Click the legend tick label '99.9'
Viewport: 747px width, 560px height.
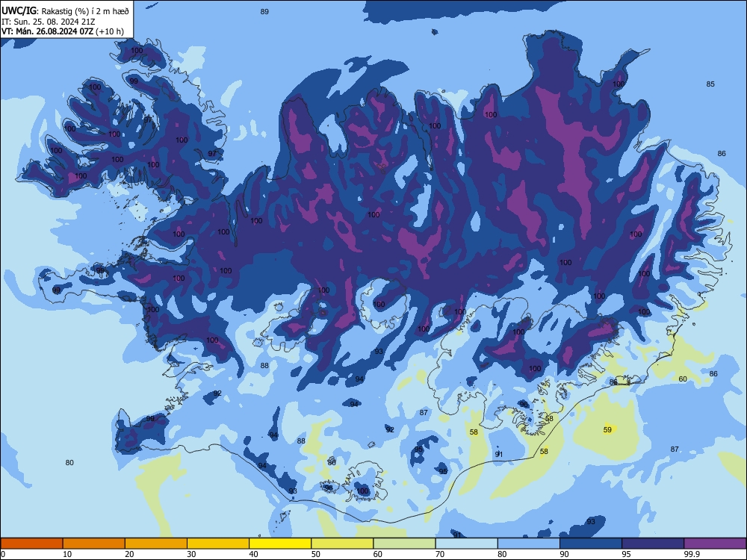pos(692,554)
